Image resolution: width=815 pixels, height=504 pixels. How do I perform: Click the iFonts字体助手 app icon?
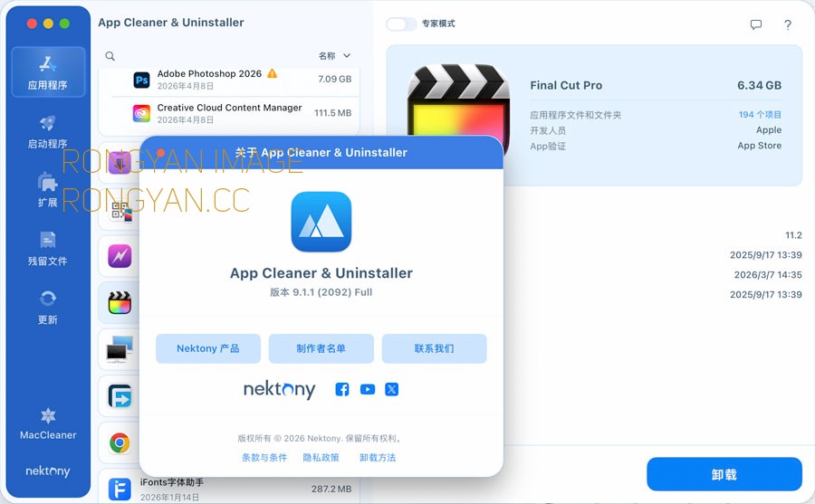pos(120,490)
